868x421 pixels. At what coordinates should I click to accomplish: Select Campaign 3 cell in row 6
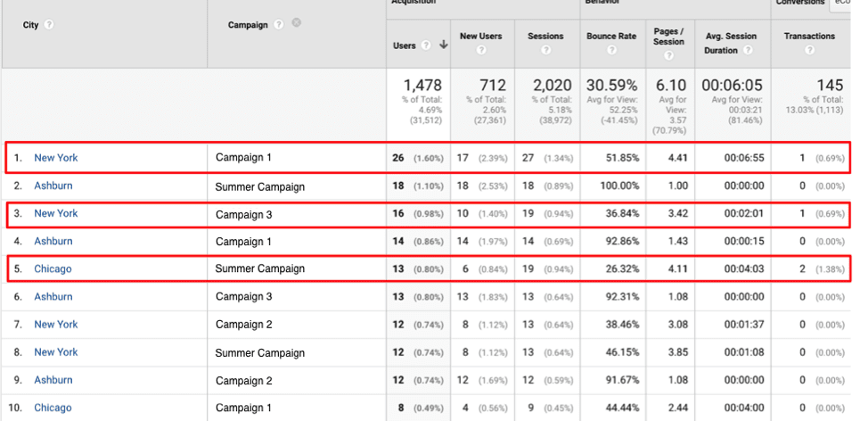pyautogui.click(x=243, y=297)
